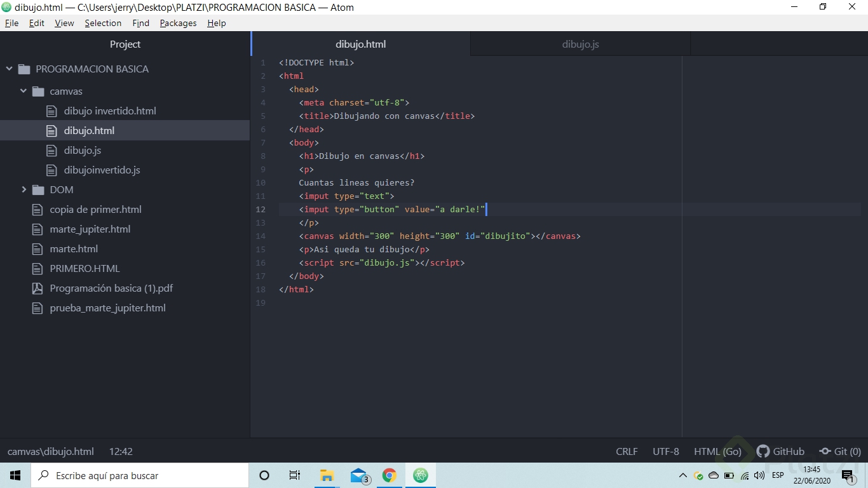Screen dimensions: 868x488
Task: Open the Help menu
Action: coord(217,23)
